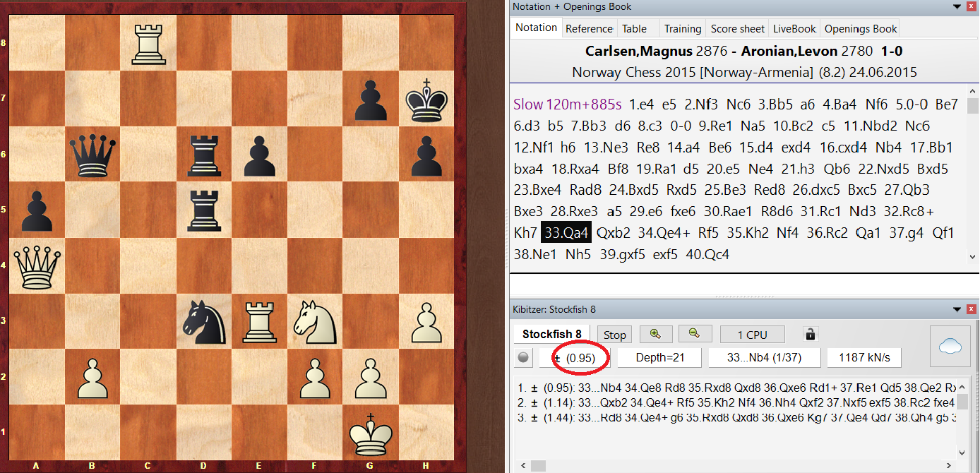Decrease engine lines with minus magnifier

[x=695, y=335]
